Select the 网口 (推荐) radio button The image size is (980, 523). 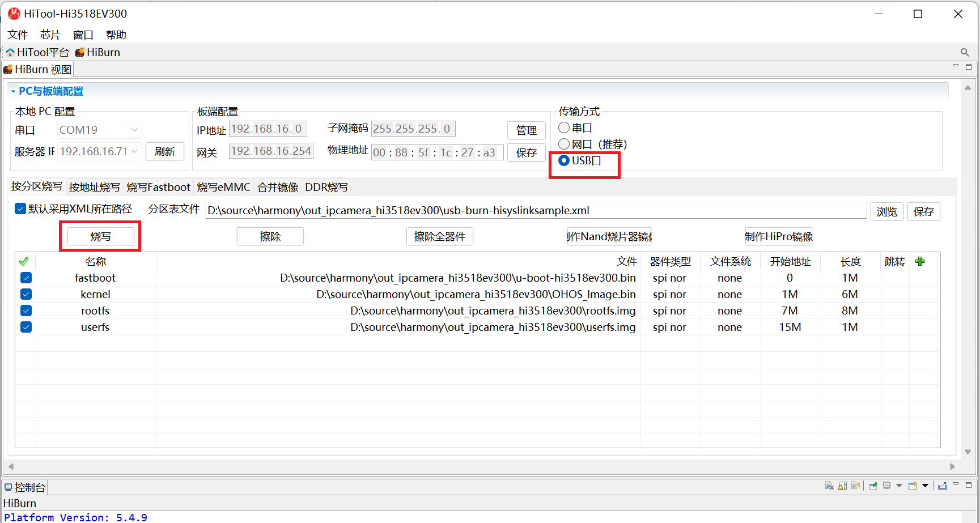564,144
